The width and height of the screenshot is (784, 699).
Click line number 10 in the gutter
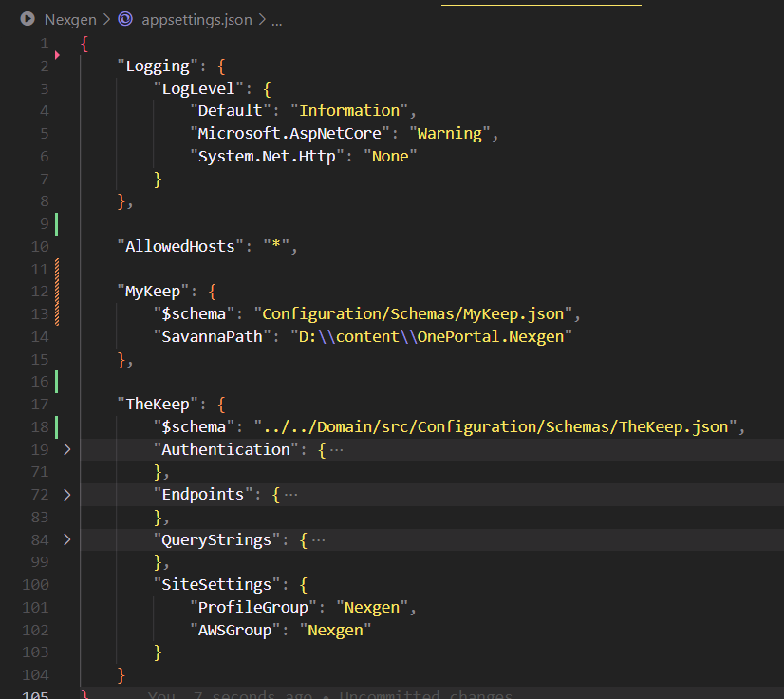(x=39, y=246)
